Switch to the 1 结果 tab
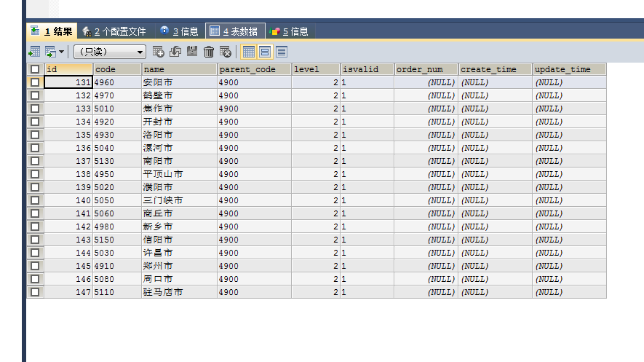 click(x=52, y=31)
